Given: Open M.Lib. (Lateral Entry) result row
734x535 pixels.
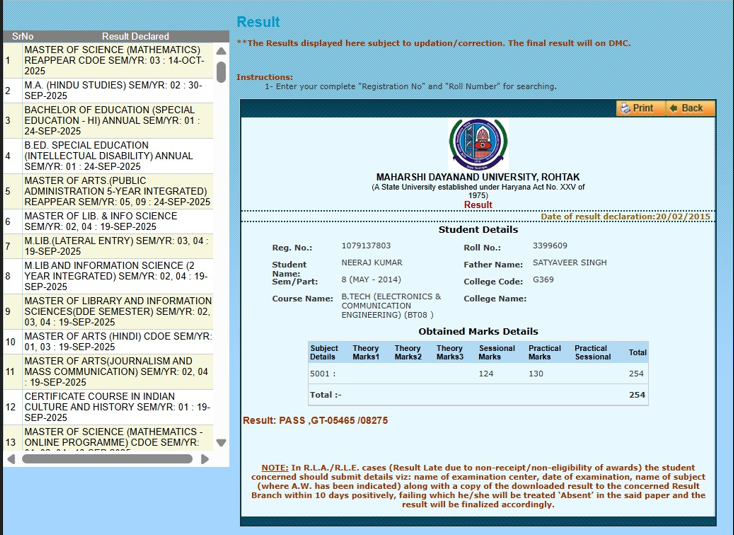Looking at the screenshot, I should click(x=108, y=246).
